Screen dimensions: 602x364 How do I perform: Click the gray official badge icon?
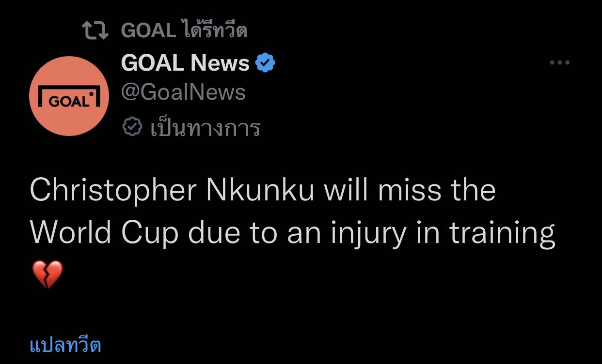(132, 127)
